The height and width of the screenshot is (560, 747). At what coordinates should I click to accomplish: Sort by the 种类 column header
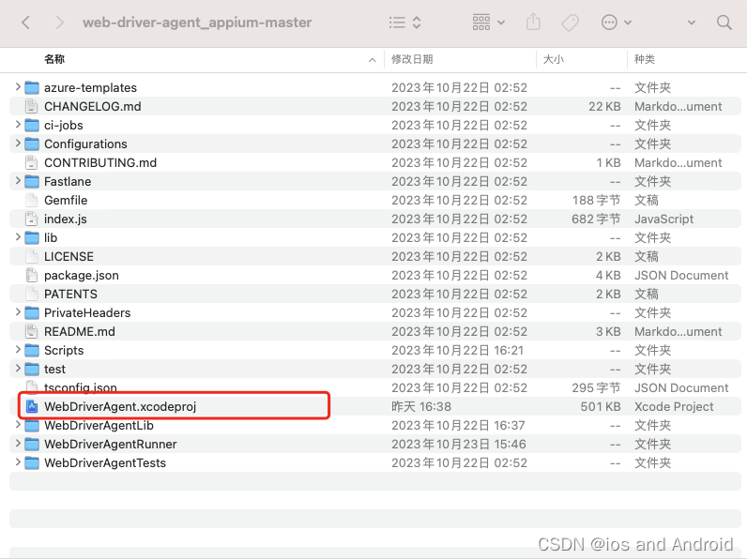pyautogui.click(x=645, y=59)
